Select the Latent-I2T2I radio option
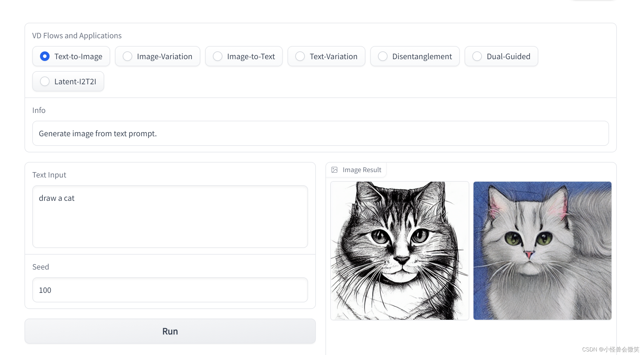Viewport: 644px width, 355px height. (45, 81)
